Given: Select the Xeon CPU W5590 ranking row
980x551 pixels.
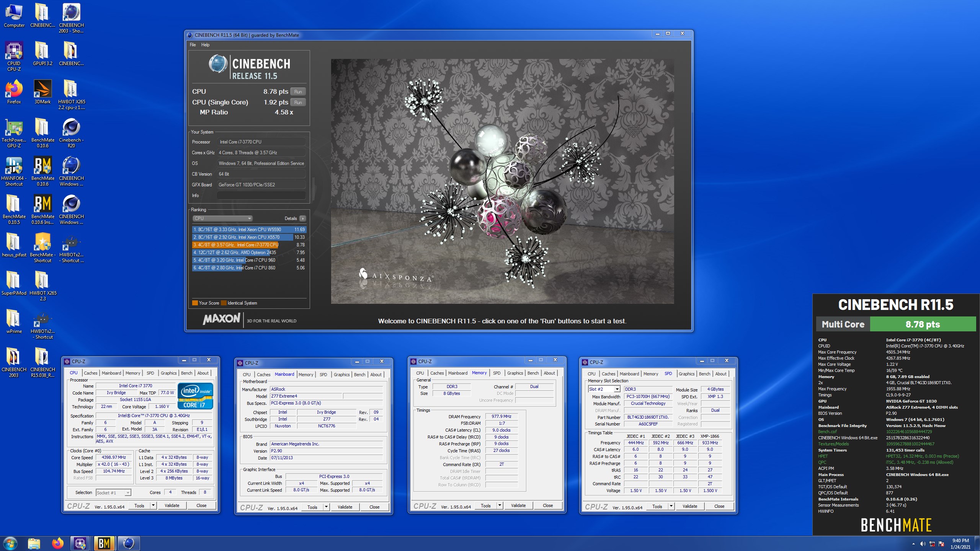Looking at the screenshot, I should [249, 230].
